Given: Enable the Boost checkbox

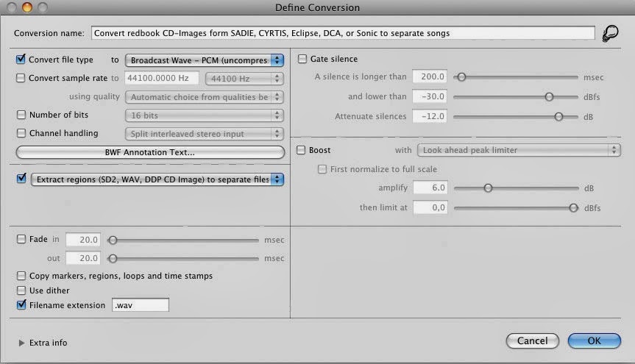Looking at the screenshot, I should click(302, 150).
